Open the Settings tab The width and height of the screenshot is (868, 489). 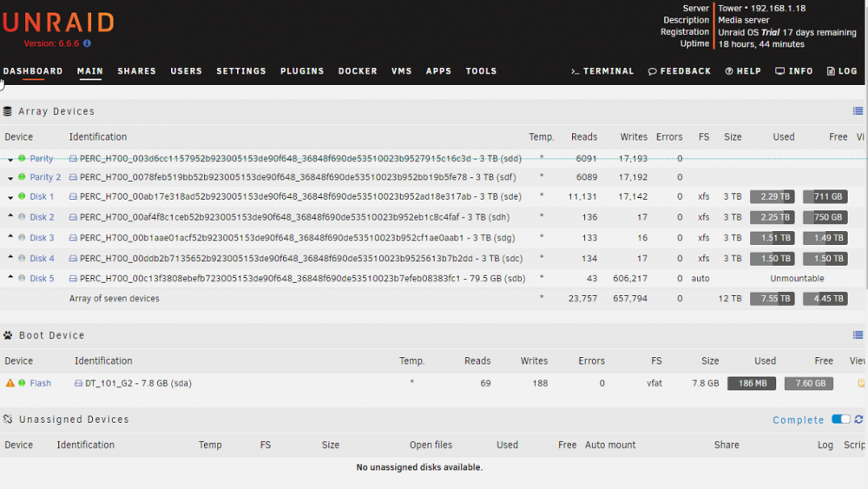coord(241,71)
